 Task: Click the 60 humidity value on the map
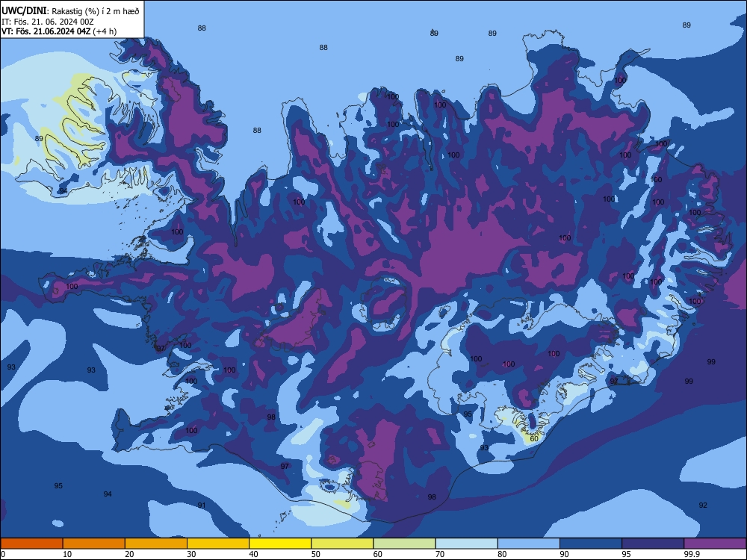coord(534,438)
